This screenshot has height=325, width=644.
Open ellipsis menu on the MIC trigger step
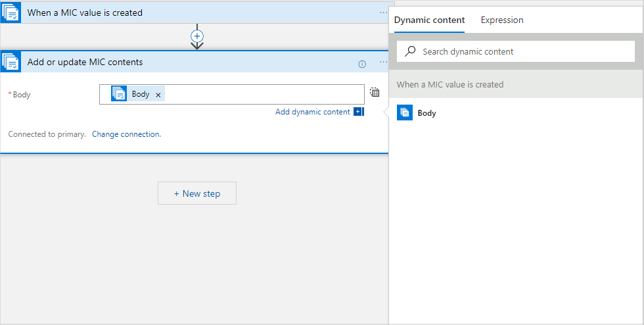coord(383,12)
